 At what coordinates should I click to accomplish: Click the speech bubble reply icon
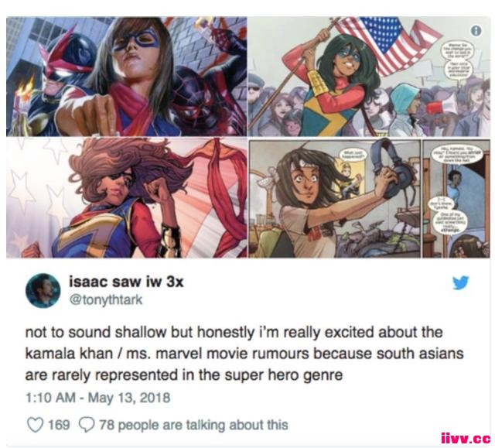[x=86, y=424]
